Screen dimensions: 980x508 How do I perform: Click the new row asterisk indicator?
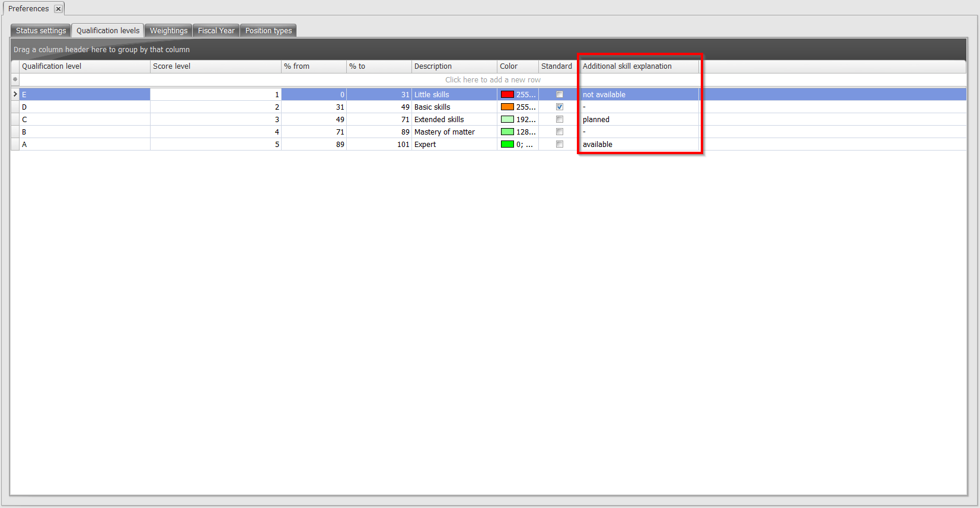(15, 80)
